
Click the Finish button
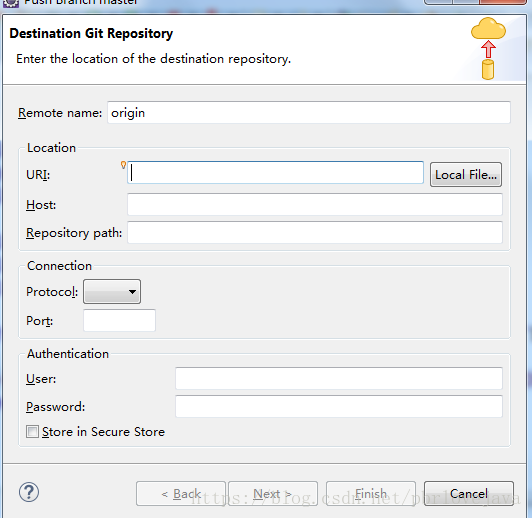click(371, 494)
